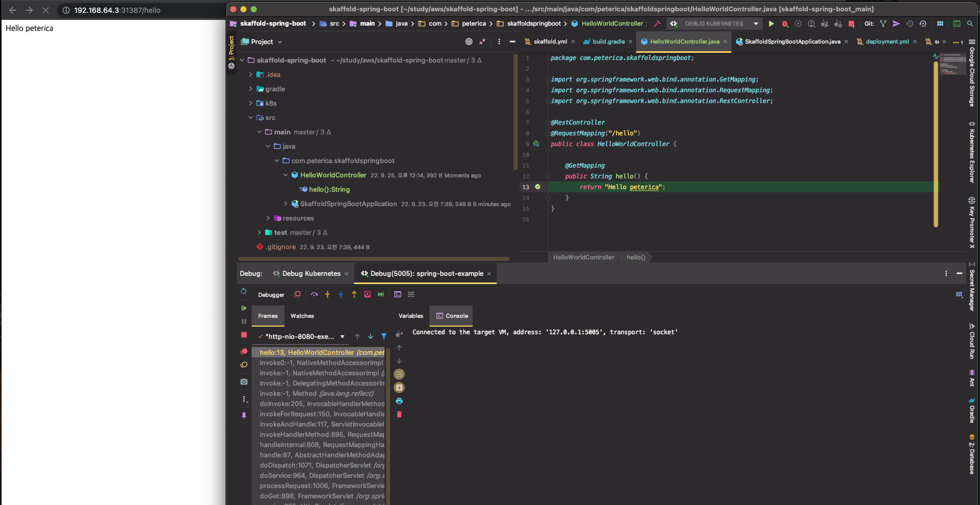The image size is (980, 505).
Task: Click Mute Breakpoints icon in debug sidebar
Action: coord(244,365)
